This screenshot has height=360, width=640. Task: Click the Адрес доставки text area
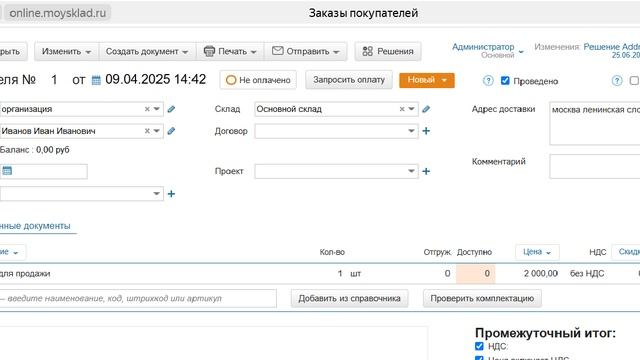pyautogui.click(x=595, y=123)
